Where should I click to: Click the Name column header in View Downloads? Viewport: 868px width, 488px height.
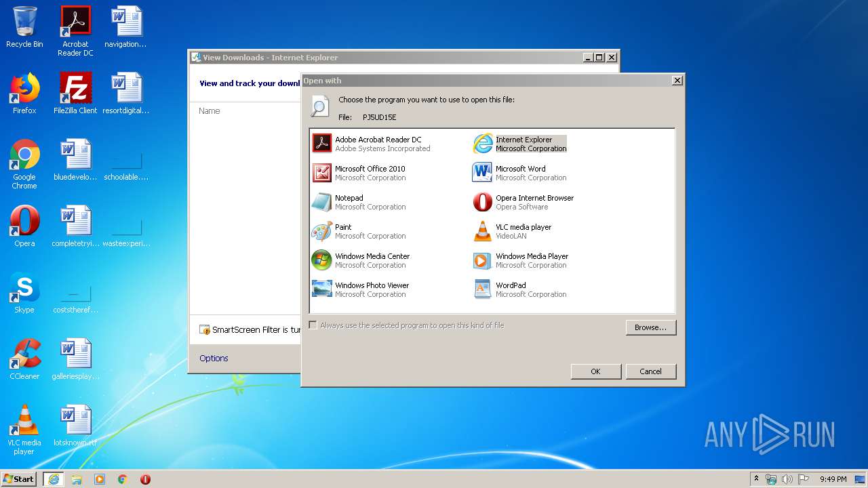click(209, 111)
